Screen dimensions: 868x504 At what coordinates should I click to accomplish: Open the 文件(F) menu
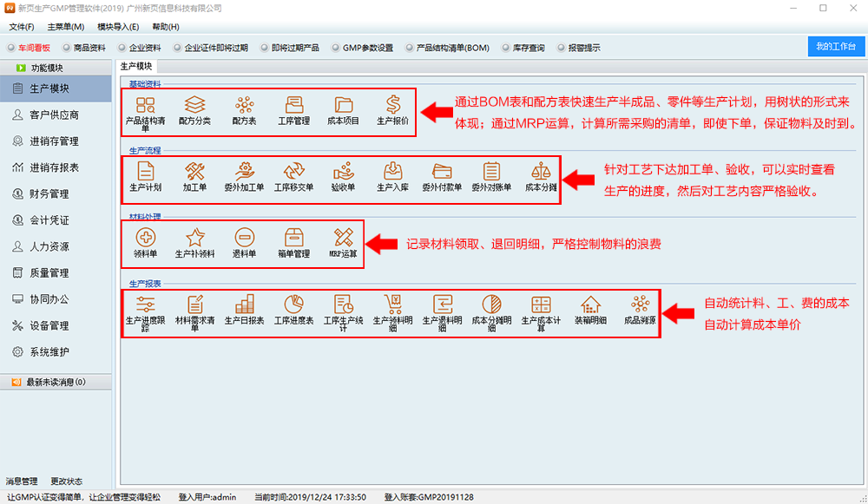(x=22, y=27)
